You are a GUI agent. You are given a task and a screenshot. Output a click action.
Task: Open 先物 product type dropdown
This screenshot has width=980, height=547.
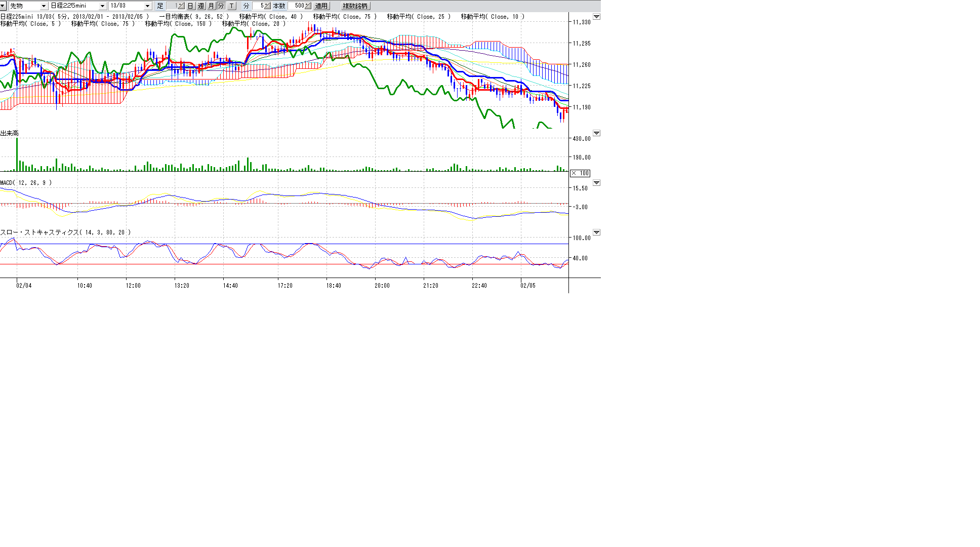(44, 6)
